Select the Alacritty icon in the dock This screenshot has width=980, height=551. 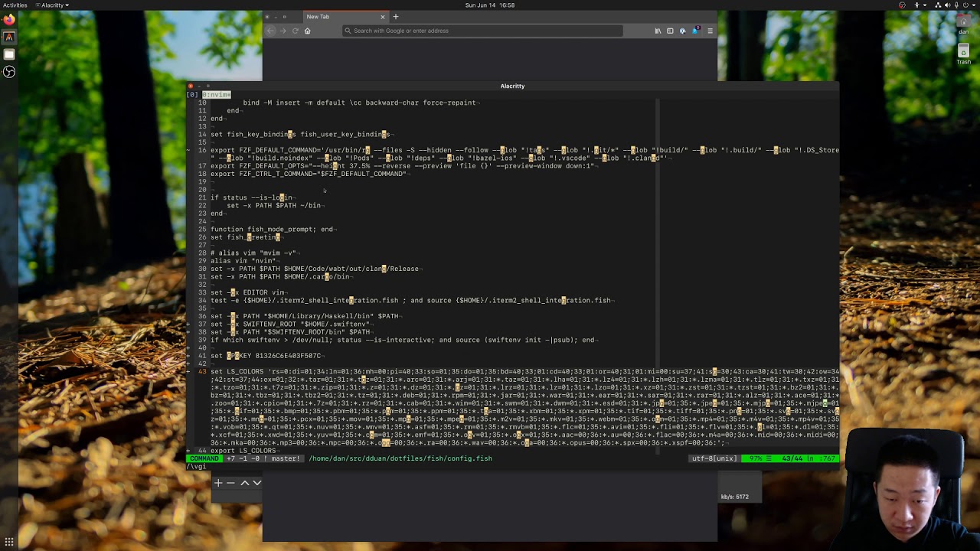click(x=9, y=37)
